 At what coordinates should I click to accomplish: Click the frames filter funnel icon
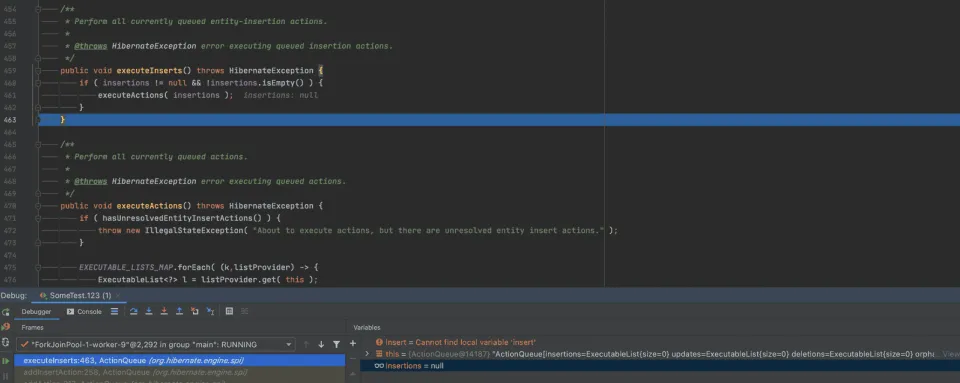(x=336, y=344)
